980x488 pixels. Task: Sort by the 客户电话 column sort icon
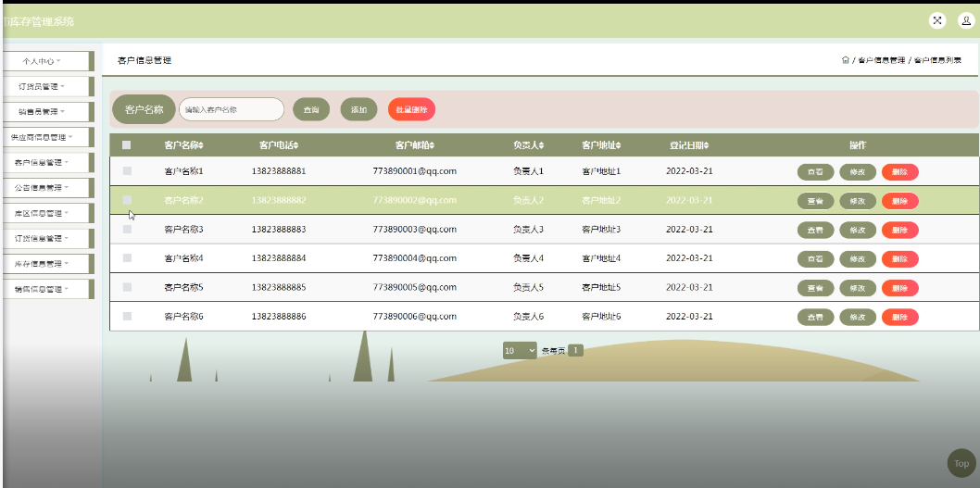296,145
